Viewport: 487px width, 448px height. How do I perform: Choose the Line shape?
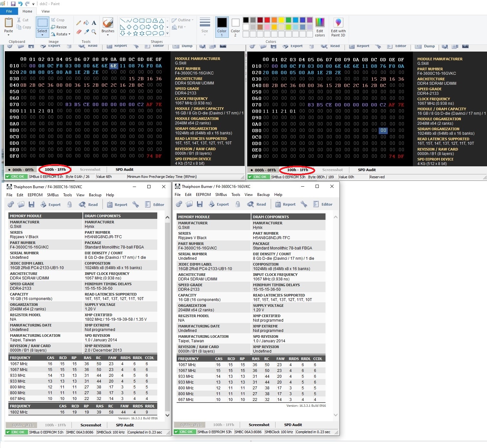click(x=123, y=21)
